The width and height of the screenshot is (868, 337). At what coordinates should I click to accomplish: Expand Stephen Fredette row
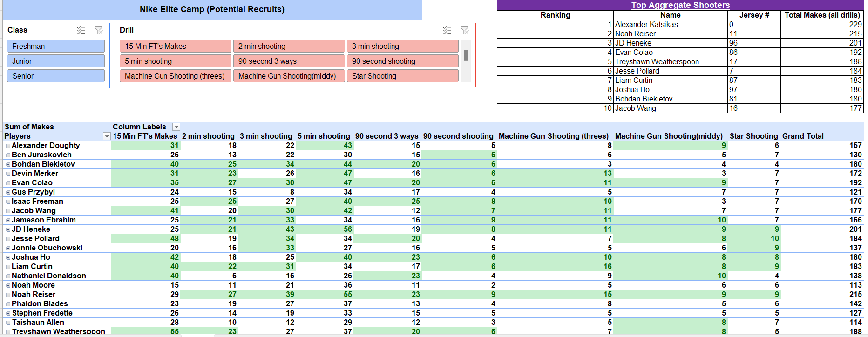point(8,313)
